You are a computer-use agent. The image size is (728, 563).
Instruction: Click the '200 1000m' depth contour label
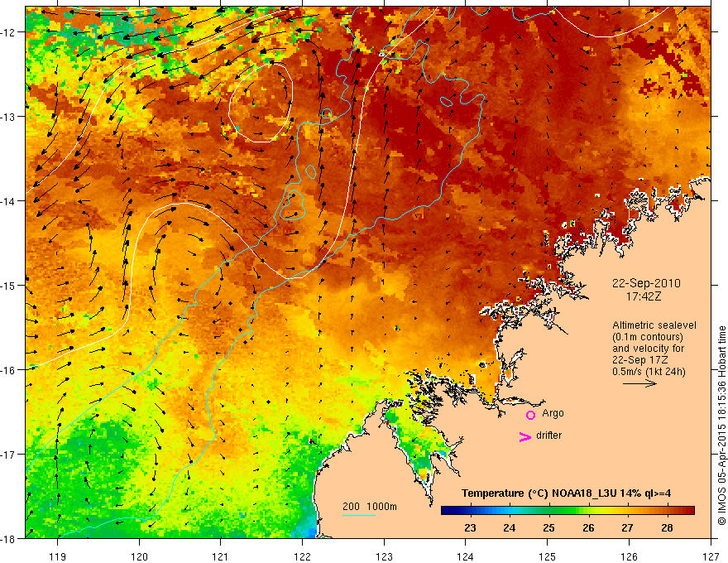click(x=370, y=507)
